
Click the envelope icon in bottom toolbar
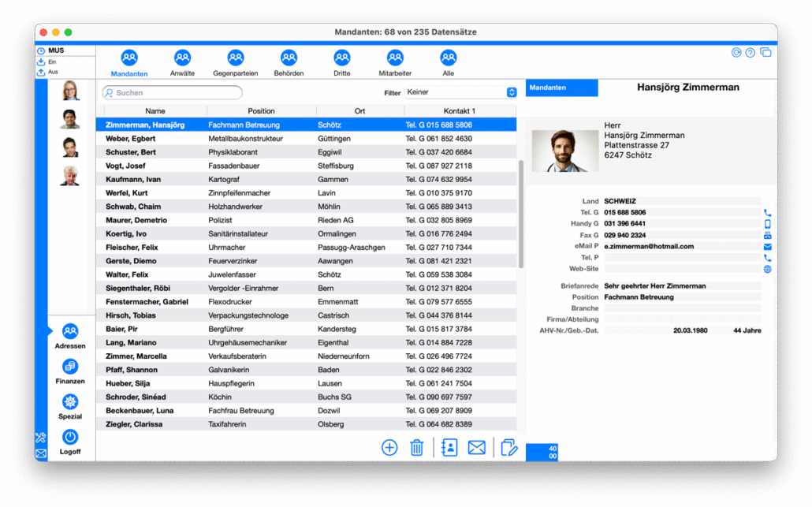476,448
